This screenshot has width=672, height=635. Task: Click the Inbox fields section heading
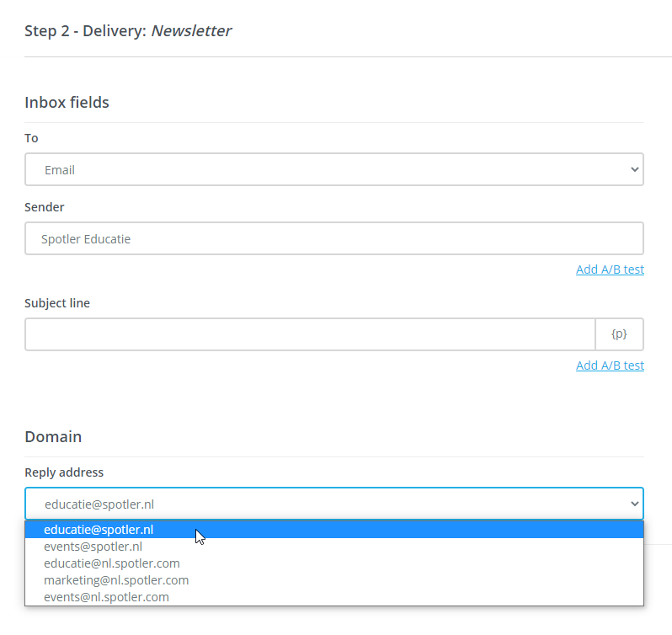(x=67, y=103)
